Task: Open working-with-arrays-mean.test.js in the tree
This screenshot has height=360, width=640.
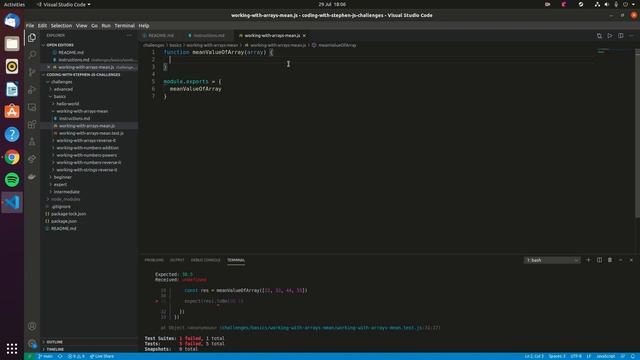Action: point(91,133)
